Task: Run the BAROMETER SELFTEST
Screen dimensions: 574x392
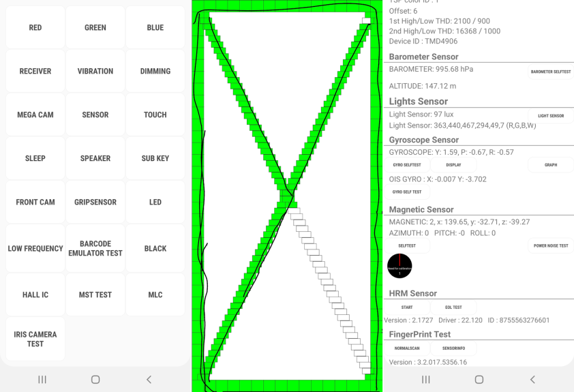Action: 551,72
